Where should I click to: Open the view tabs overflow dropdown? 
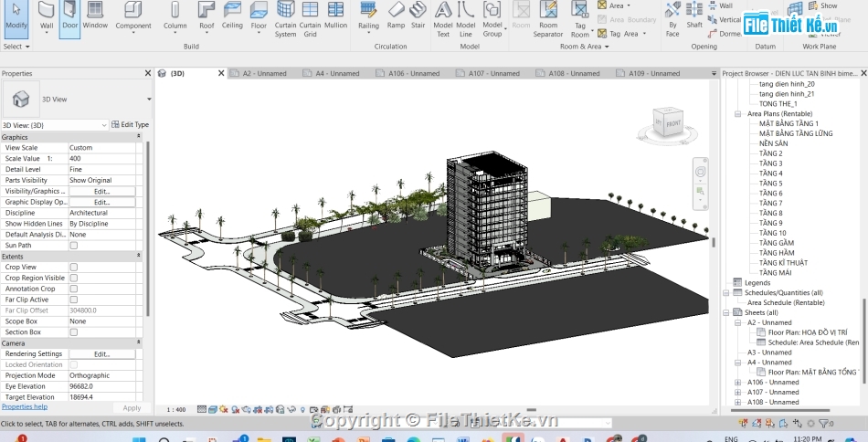click(714, 73)
